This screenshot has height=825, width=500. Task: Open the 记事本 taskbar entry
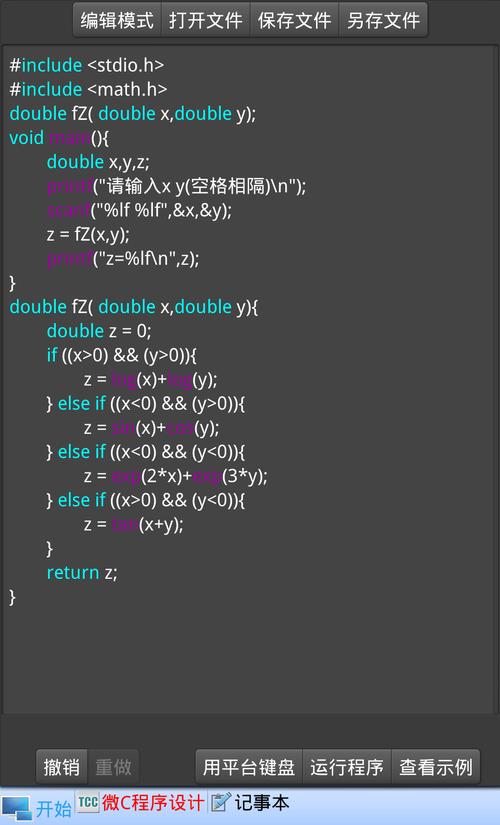262,803
